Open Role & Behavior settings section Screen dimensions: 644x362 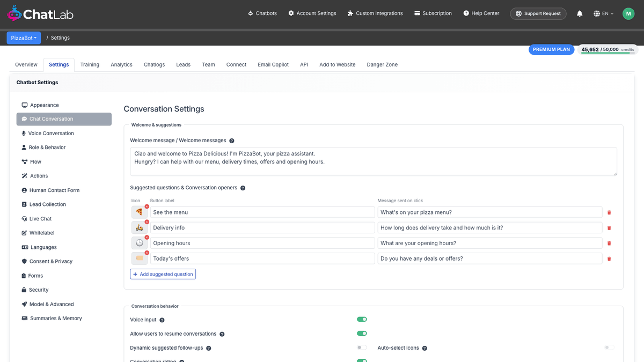(47, 147)
